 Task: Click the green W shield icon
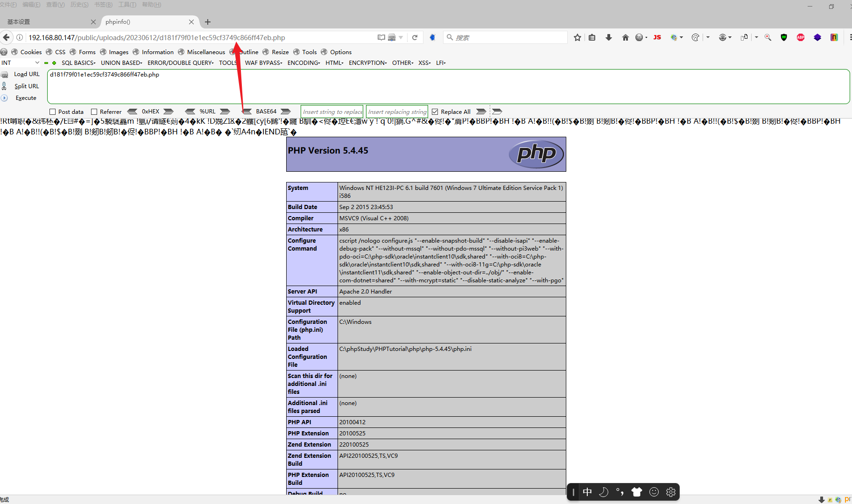(784, 37)
